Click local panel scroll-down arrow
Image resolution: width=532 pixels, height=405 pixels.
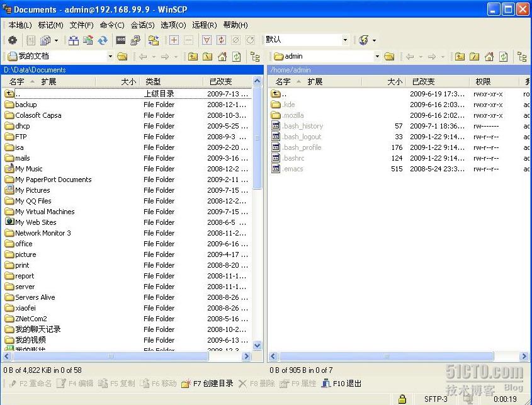257,346
